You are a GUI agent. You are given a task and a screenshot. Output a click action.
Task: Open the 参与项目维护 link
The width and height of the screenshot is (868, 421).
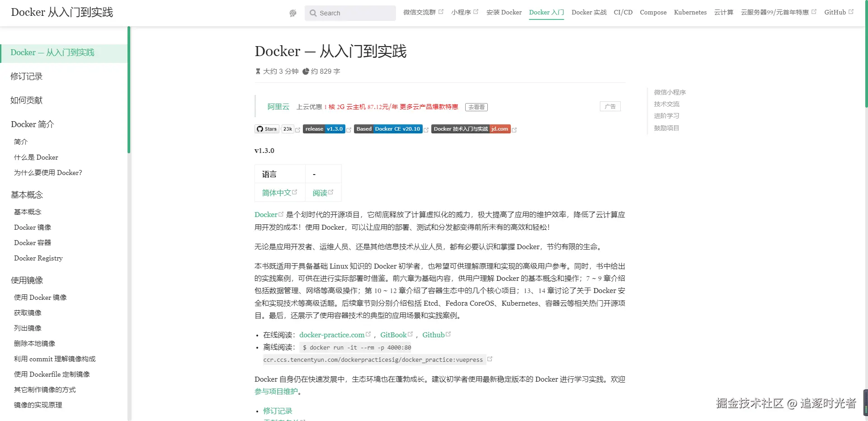[276, 392]
